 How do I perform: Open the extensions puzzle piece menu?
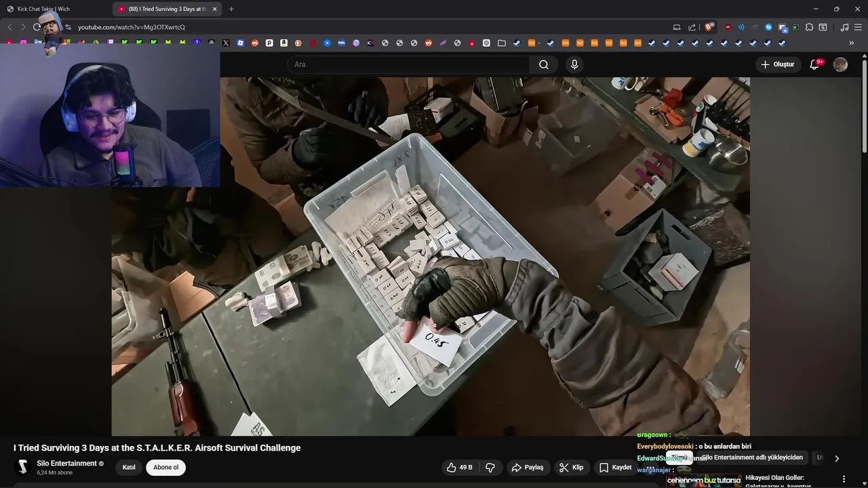tap(809, 27)
